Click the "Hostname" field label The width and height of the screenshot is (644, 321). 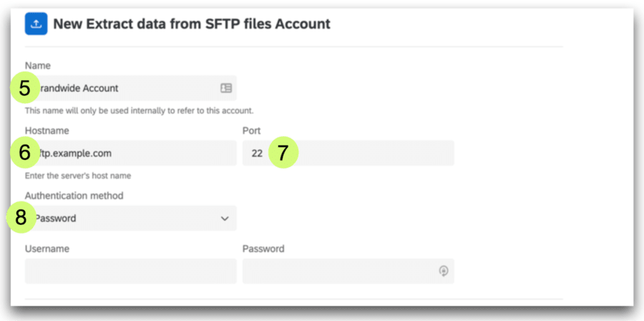[47, 131]
